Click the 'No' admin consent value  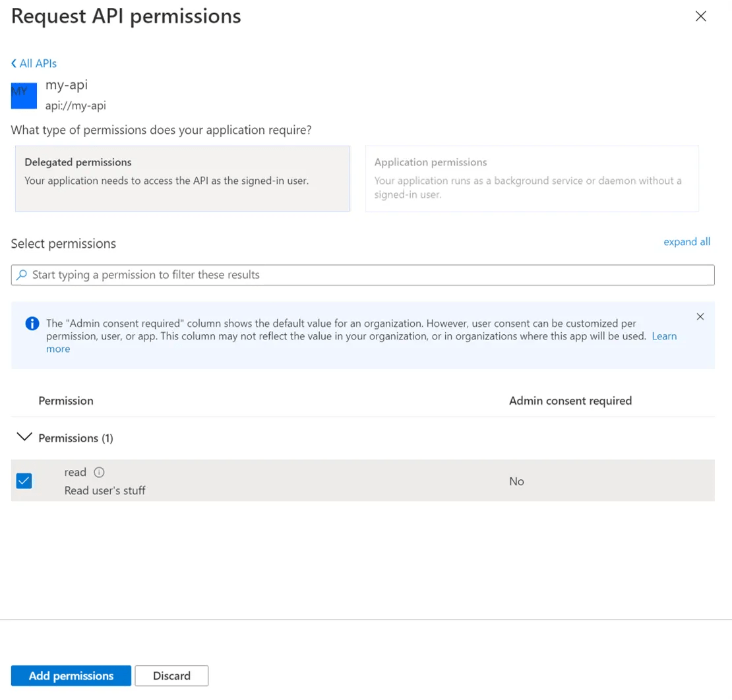tap(516, 481)
